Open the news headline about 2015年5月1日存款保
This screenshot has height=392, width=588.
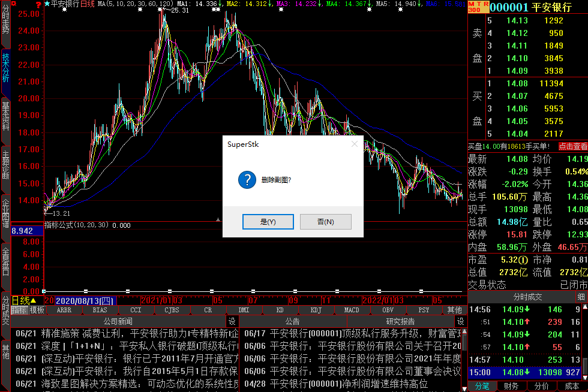(x=127, y=372)
